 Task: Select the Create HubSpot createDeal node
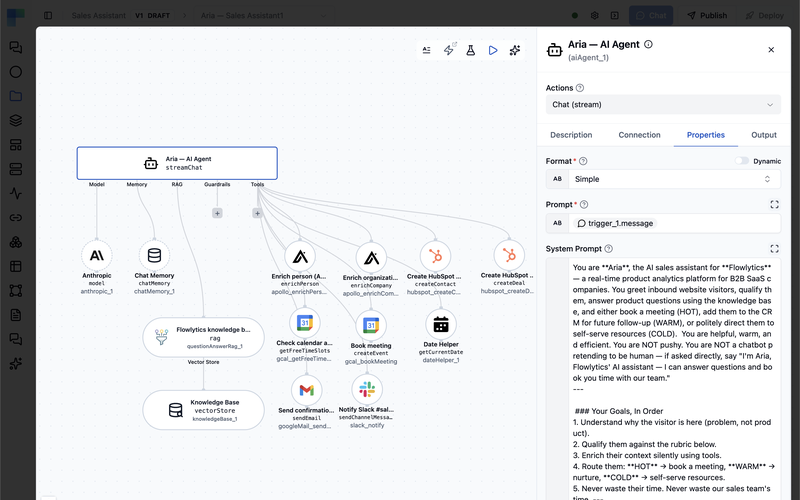tap(509, 255)
